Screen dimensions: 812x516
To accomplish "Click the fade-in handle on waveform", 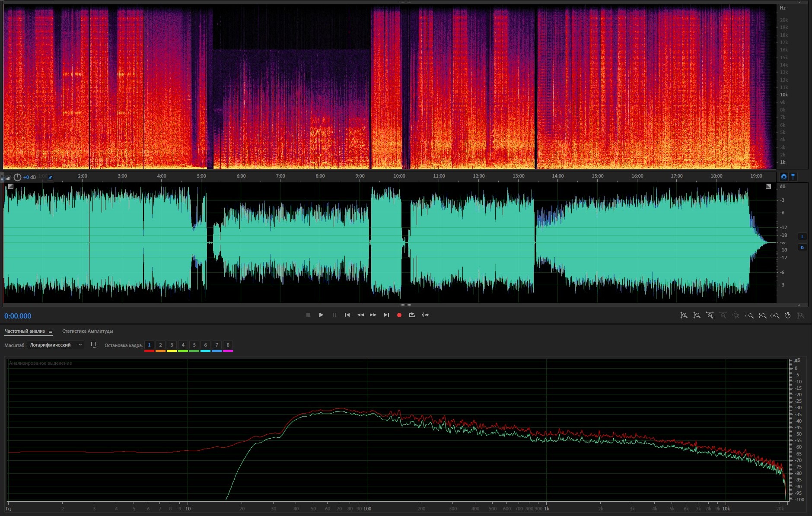I will click(x=11, y=186).
